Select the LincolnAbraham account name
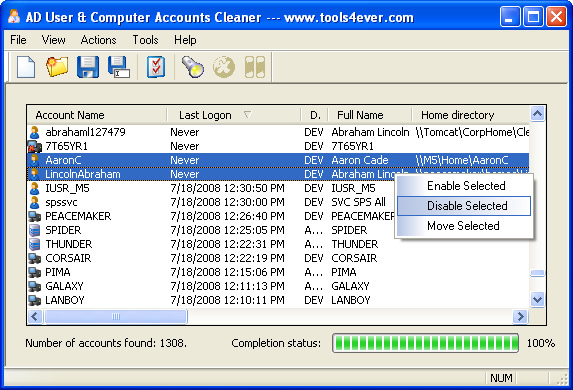The height and width of the screenshot is (390, 573). click(83, 174)
